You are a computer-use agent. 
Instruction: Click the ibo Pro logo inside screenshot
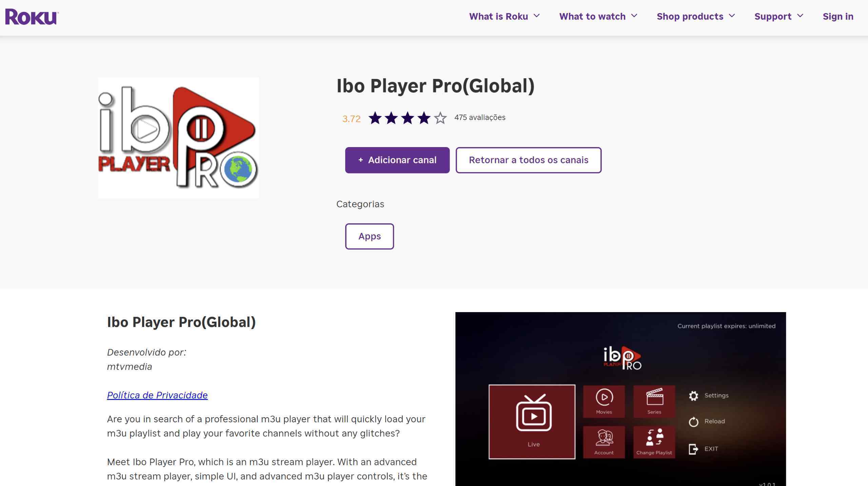tap(622, 358)
